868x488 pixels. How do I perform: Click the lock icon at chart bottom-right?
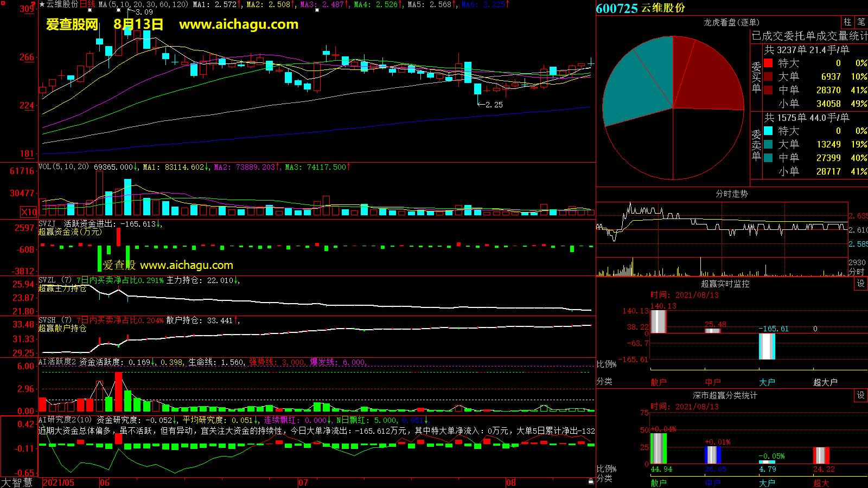(591, 481)
